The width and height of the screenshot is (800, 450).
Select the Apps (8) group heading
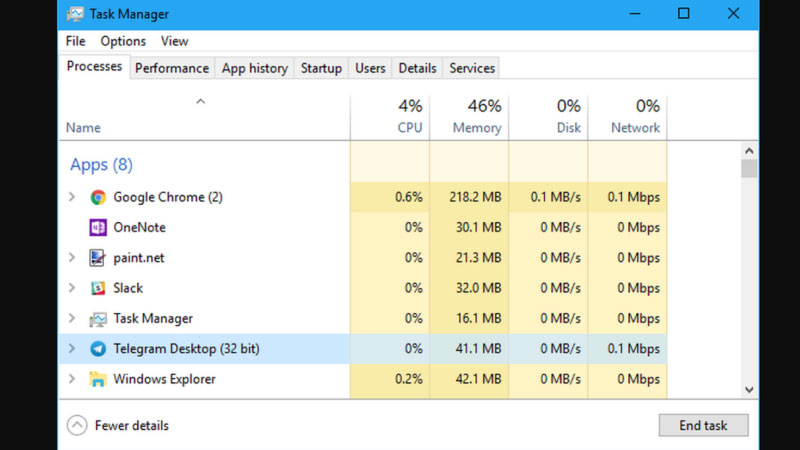tap(101, 164)
